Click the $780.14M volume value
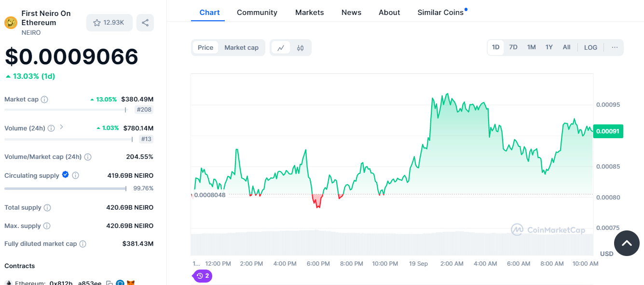Viewport: 644px width, 285px height. tap(138, 128)
